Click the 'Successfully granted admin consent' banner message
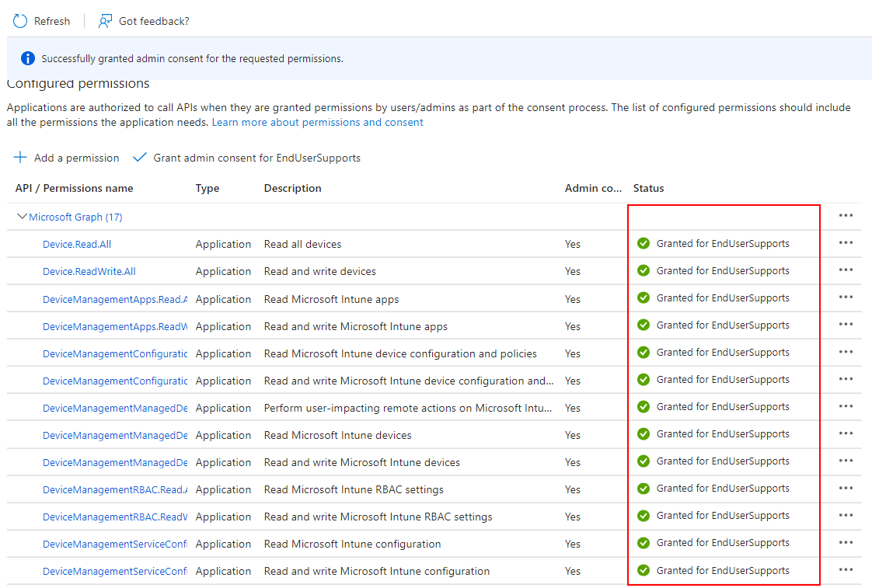 coord(193,58)
